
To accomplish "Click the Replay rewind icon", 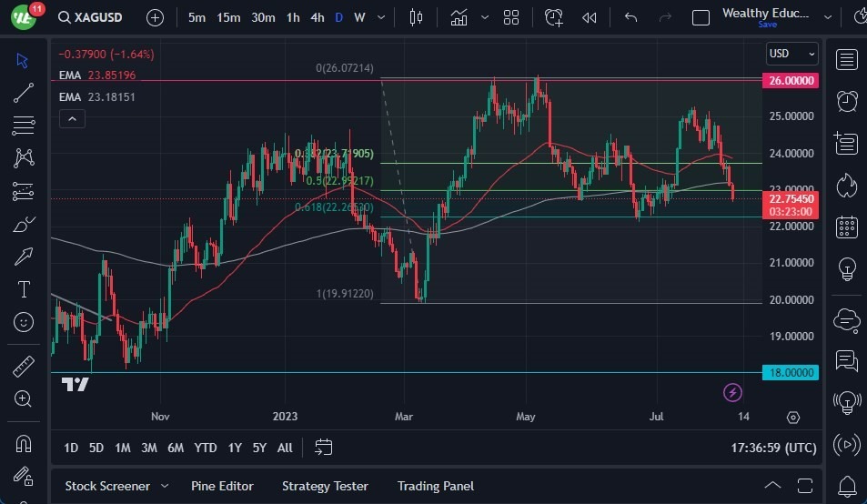I will 590,17.
